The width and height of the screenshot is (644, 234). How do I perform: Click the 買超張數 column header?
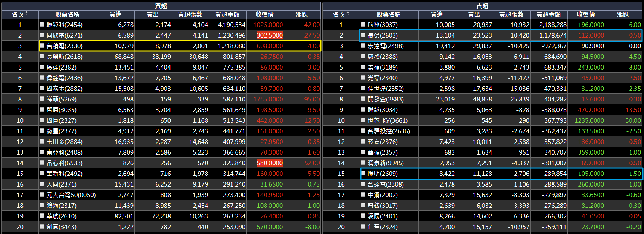190,14
